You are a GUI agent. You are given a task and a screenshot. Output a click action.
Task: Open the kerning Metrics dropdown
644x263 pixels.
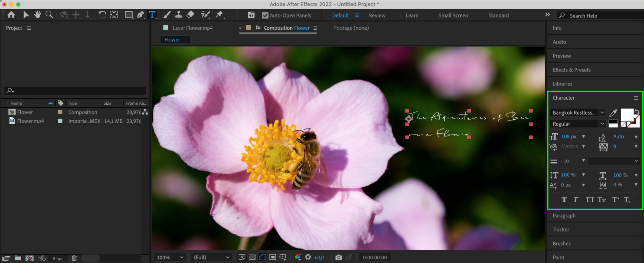click(583, 146)
